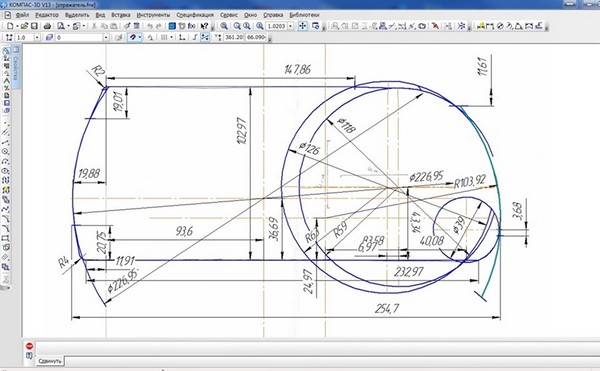
Task: Open the layer 0 dropdown
Action: [106, 37]
